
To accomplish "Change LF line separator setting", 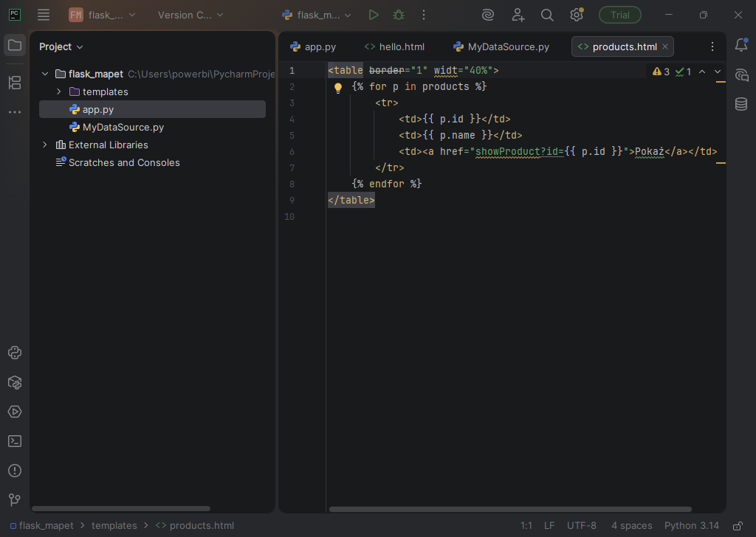I will tap(549, 525).
